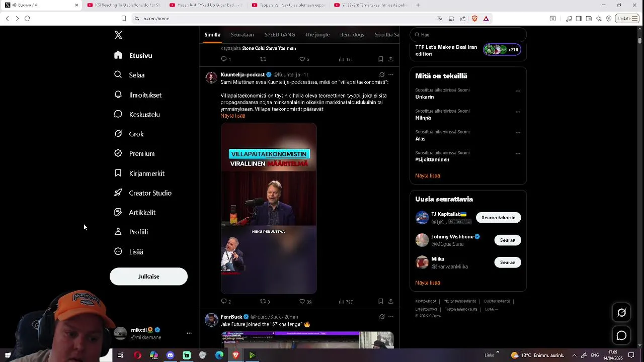Image resolution: width=644 pixels, height=362 pixels.
Task: Open more options for Unkarin trend
Action: tap(518, 92)
